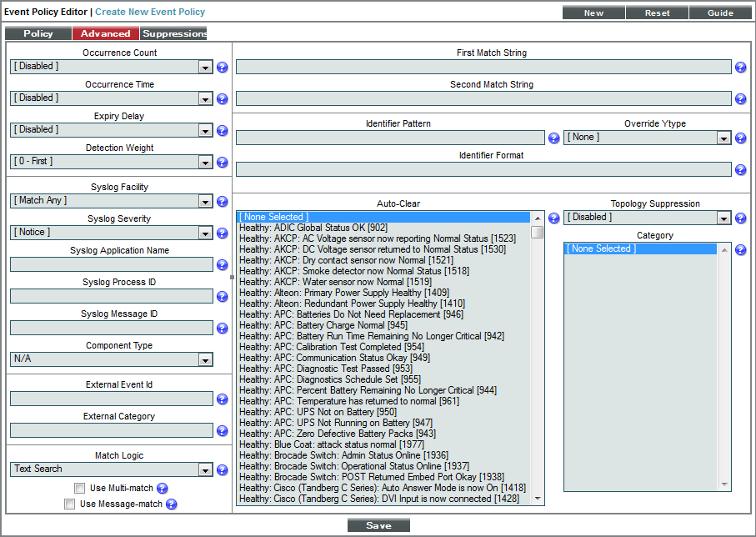Click the Auto-Clear list scrollbar thumb
This screenshot has width=756, height=537.
pyautogui.click(x=538, y=233)
